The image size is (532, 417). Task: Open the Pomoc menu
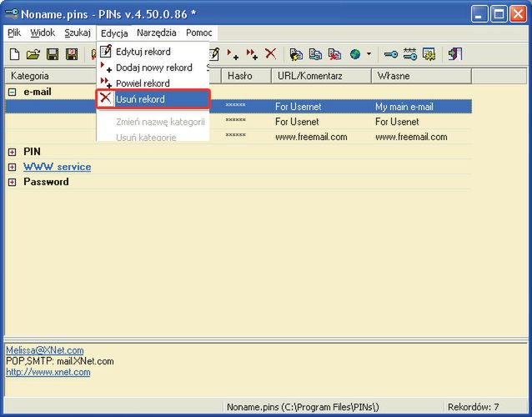[199, 33]
